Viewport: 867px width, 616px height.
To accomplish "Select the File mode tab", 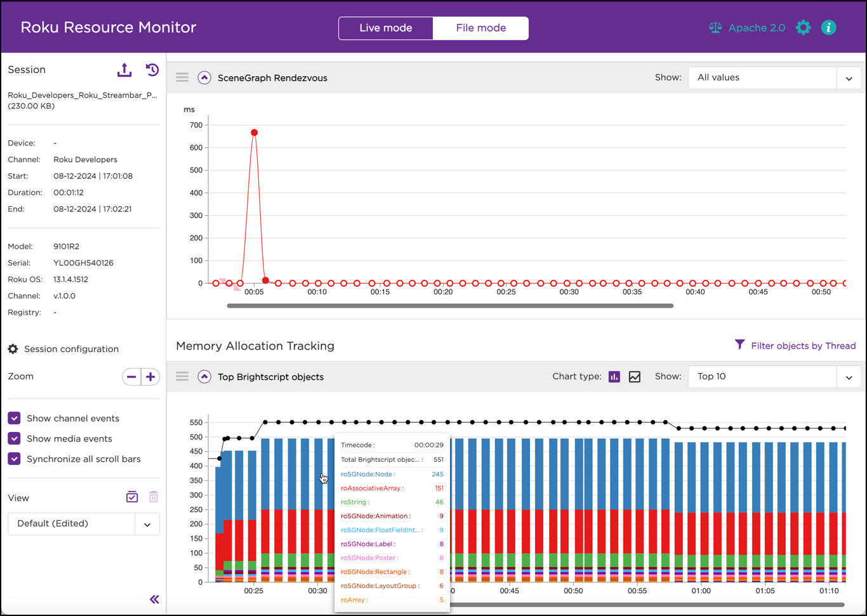I will click(x=480, y=28).
